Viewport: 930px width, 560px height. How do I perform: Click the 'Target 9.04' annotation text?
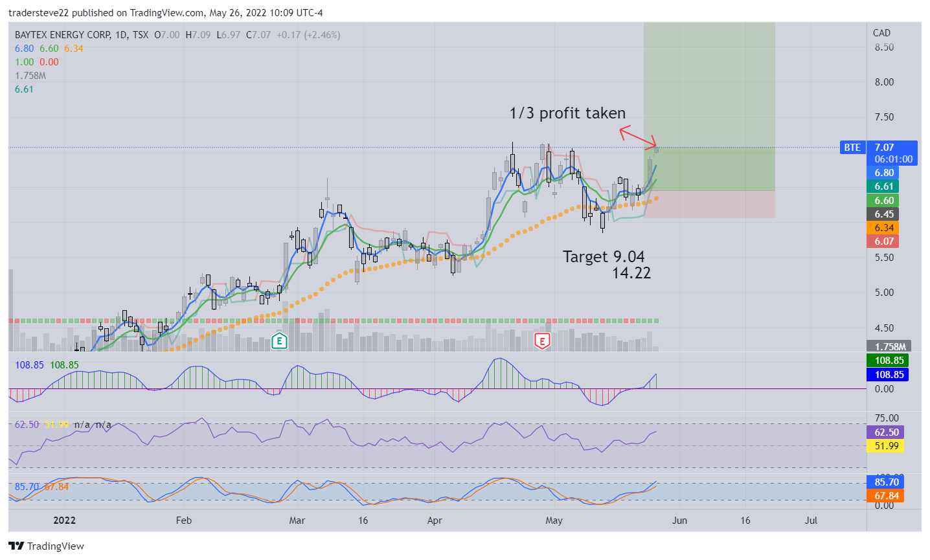[x=604, y=257]
